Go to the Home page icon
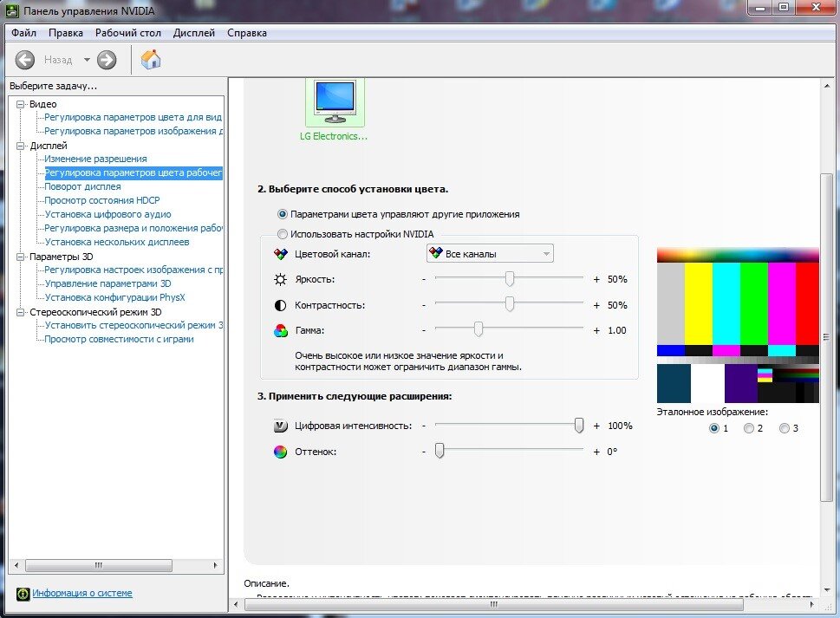Screen dimensions: 840x618 pyautogui.click(x=151, y=60)
